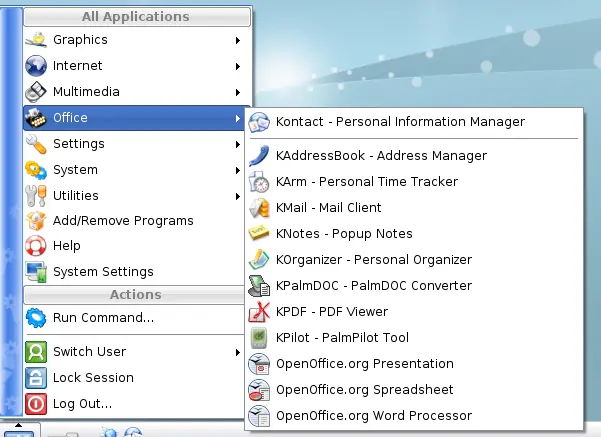Open the Utilities menu entry
Viewport: 601px width, 437px height.
point(134,196)
